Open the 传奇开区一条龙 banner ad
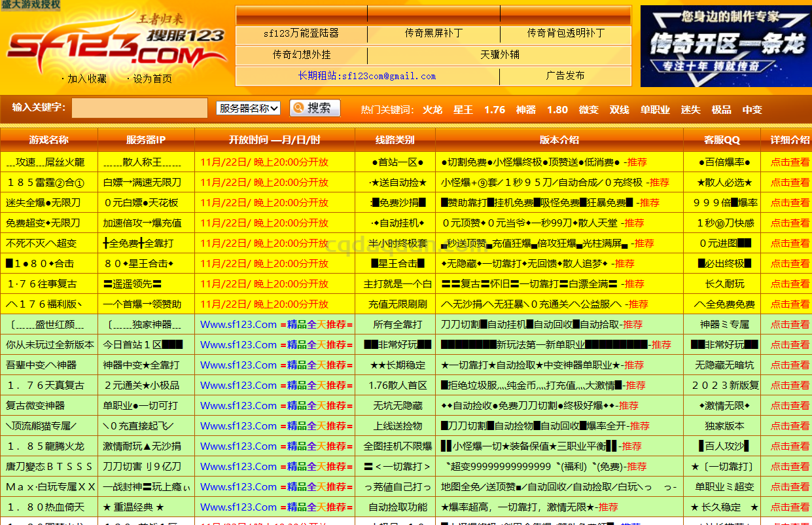The width and height of the screenshot is (812, 525). pos(725,46)
